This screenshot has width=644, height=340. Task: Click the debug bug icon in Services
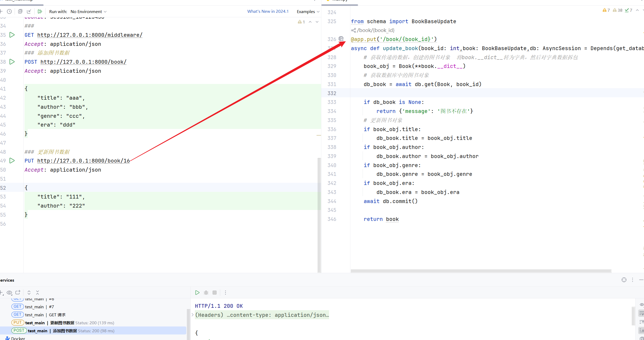pyautogui.click(x=206, y=293)
